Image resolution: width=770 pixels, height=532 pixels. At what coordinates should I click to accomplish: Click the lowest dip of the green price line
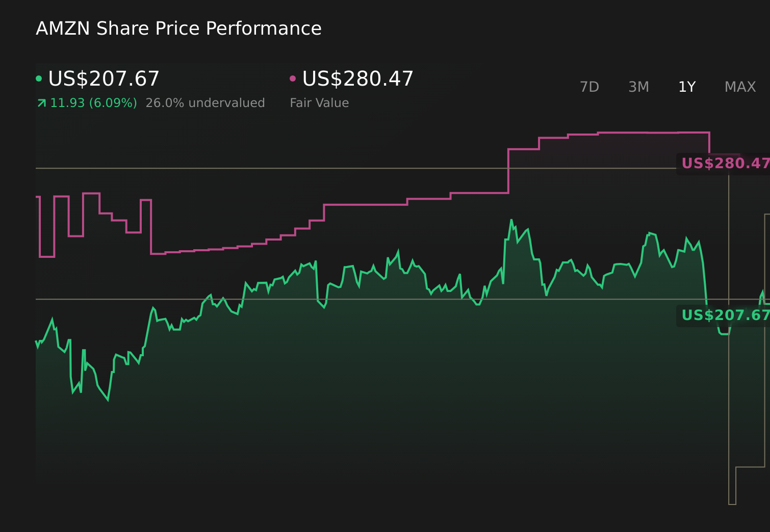(x=108, y=400)
